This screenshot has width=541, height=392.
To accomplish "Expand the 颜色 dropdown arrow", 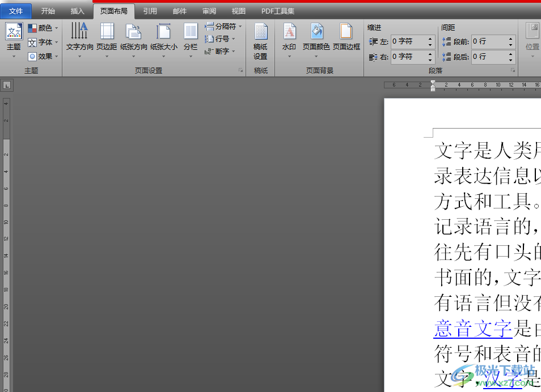I will [56, 28].
